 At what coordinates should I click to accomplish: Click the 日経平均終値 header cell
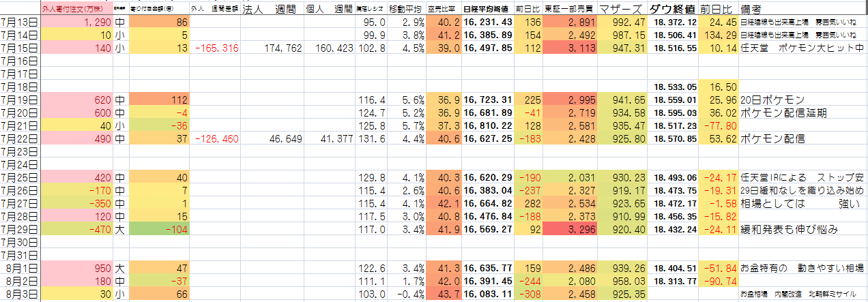[x=488, y=10]
